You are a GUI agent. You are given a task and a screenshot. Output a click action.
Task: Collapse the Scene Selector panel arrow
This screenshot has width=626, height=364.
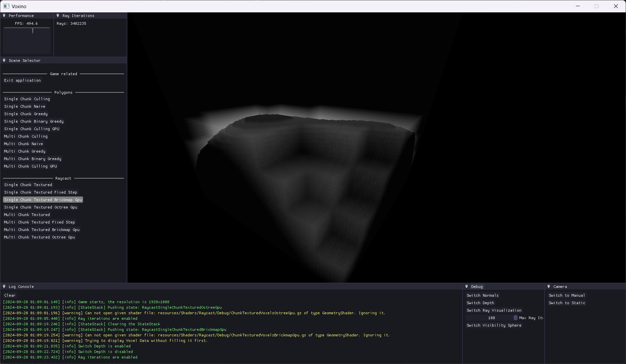(4, 61)
